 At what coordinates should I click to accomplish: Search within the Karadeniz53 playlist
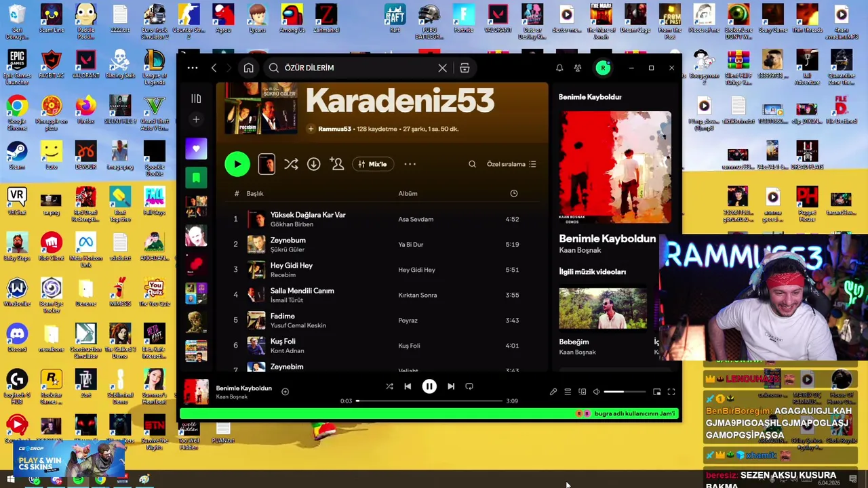(x=472, y=164)
